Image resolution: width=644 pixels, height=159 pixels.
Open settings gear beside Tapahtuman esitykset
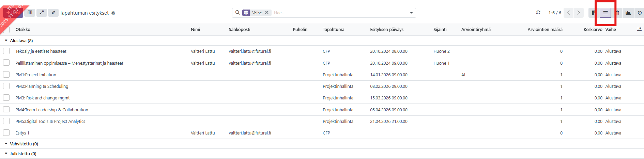(113, 13)
